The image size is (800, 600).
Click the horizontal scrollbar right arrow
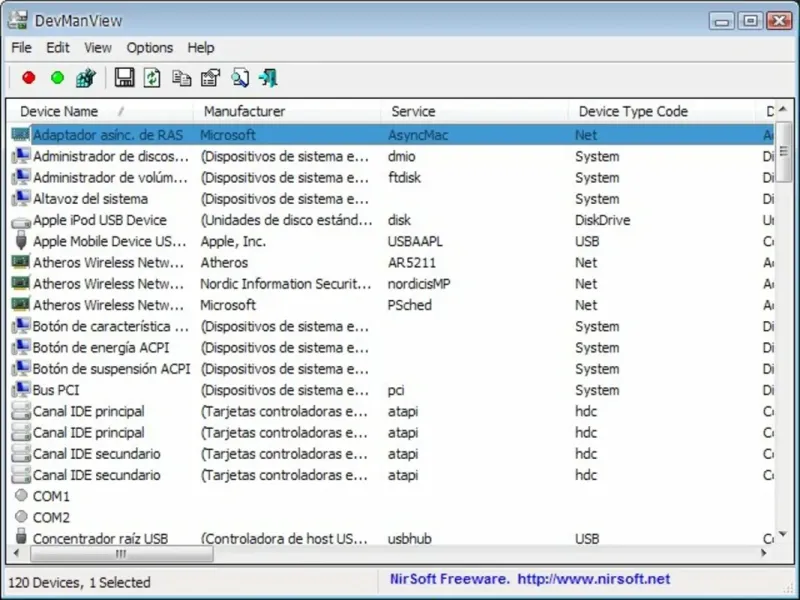click(763, 553)
